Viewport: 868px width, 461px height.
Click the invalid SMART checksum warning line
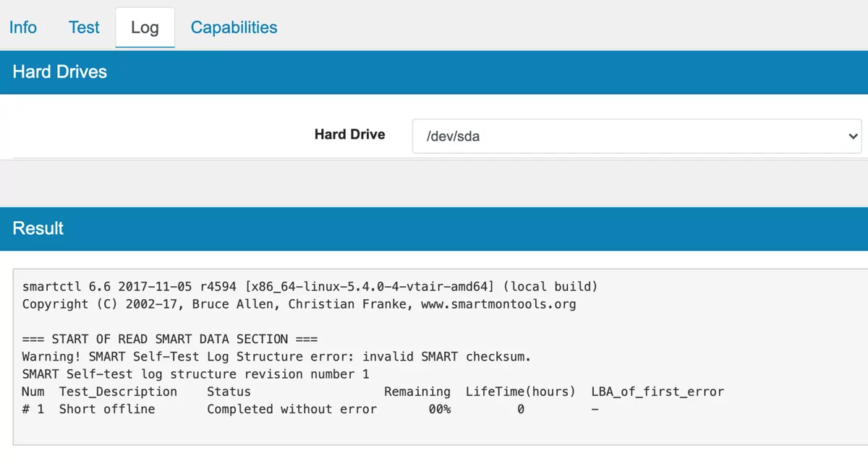277,356
